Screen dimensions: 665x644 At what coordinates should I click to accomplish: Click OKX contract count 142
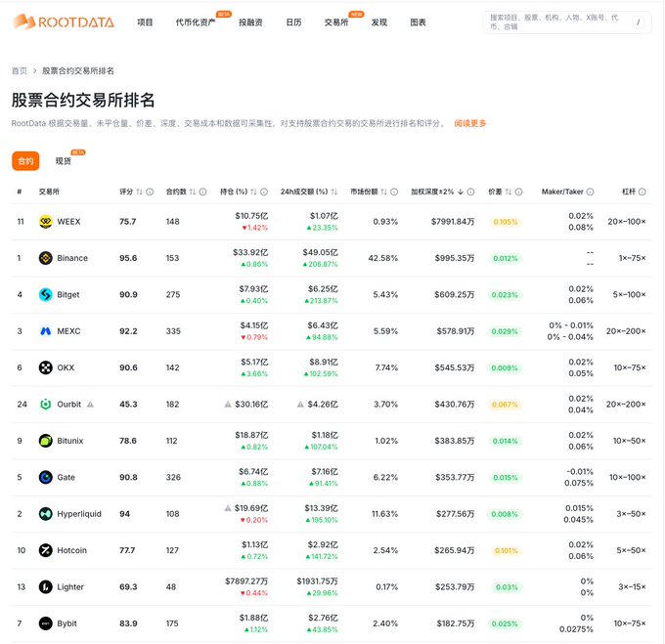click(x=173, y=367)
